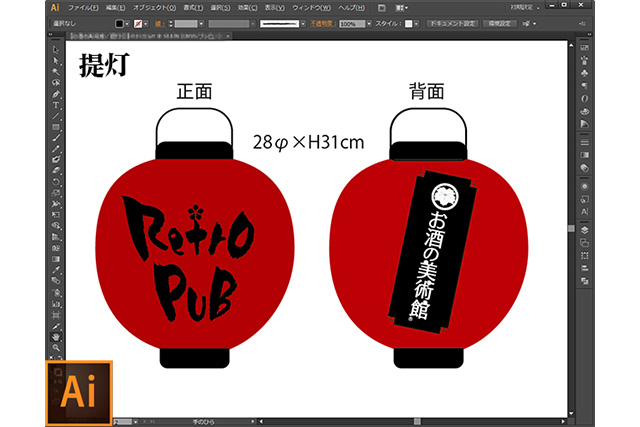Click the horizontal scrollbar thumb

click(x=417, y=421)
